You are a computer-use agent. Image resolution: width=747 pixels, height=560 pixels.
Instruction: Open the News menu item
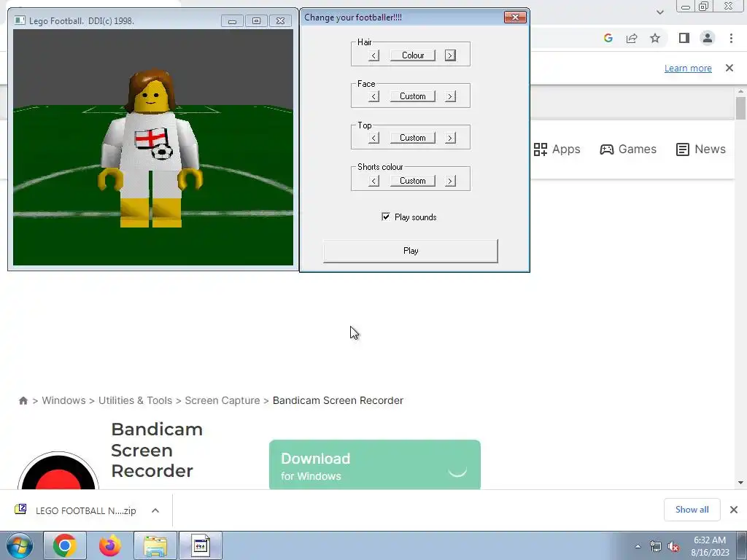click(x=701, y=149)
